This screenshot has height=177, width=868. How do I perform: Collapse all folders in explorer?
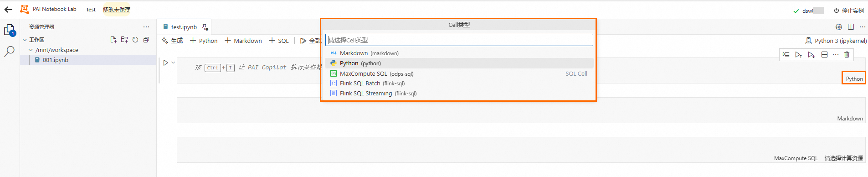click(x=146, y=40)
